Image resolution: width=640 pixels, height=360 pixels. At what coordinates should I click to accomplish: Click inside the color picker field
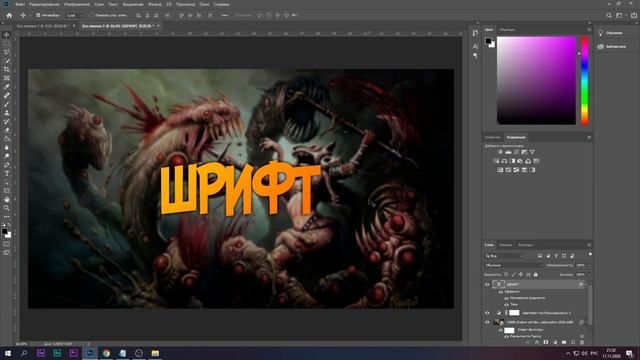pos(536,80)
